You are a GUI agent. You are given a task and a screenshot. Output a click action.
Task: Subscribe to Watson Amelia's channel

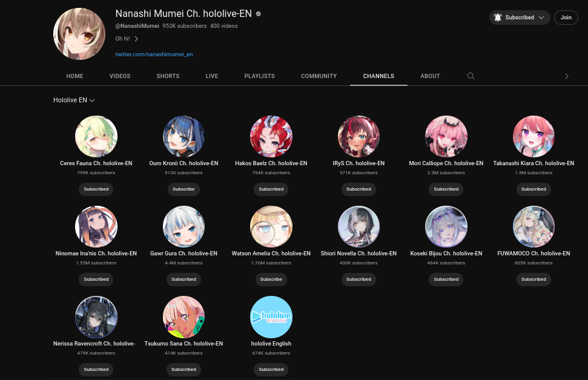(271, 280)
